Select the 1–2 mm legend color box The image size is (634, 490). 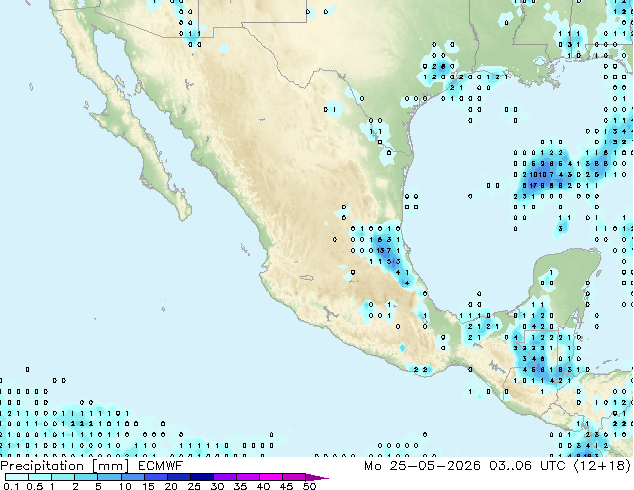pos(63,477)
